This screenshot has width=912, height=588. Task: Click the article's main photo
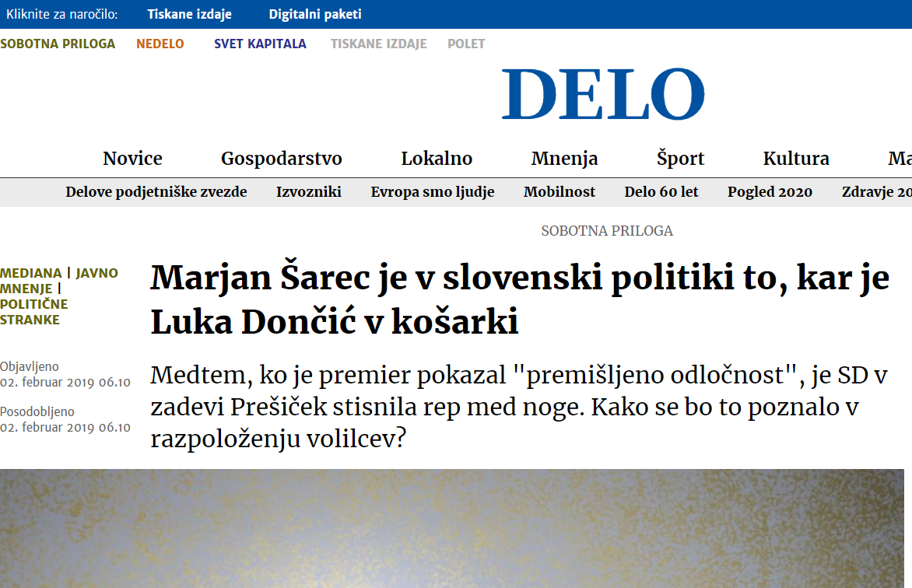(x=452, y=528)
